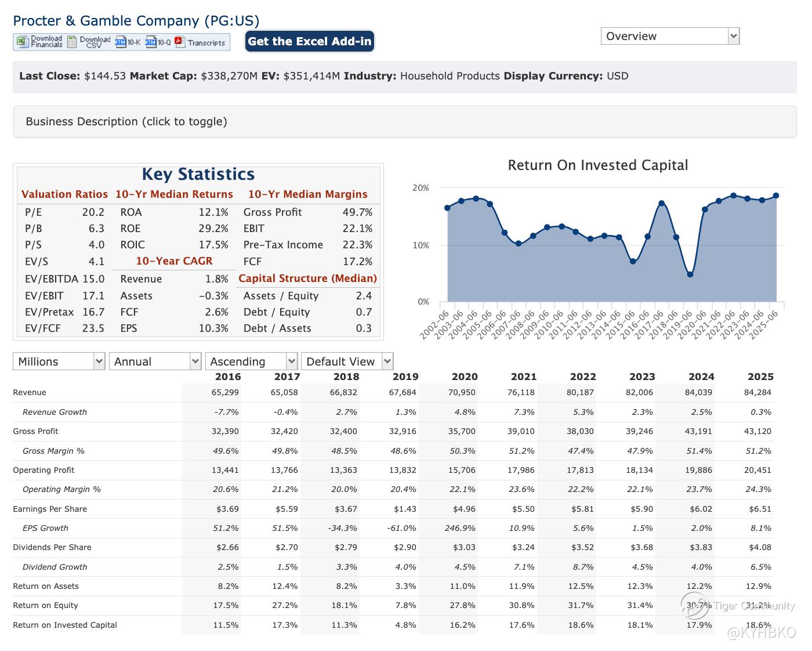Open the Transcripts PDF icon
Viewport: 812px width, 651px height.
(x=179, y=42)
